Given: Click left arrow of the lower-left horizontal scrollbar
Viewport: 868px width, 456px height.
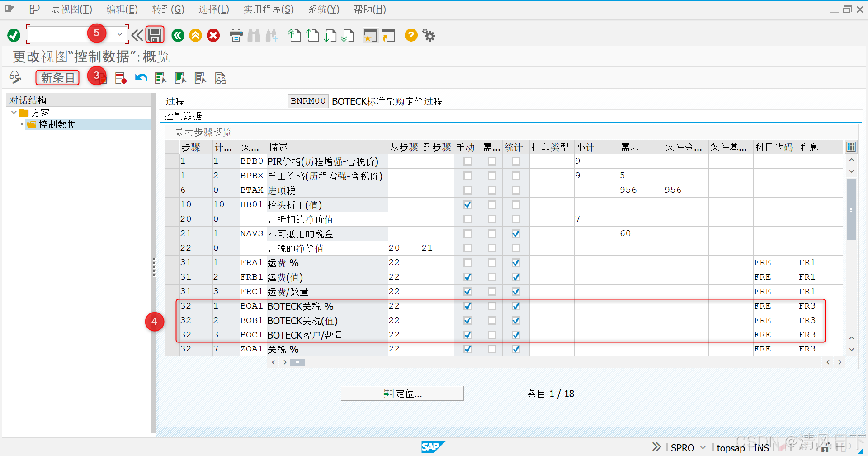Looking at the screenshot, I should pos(273,362).
